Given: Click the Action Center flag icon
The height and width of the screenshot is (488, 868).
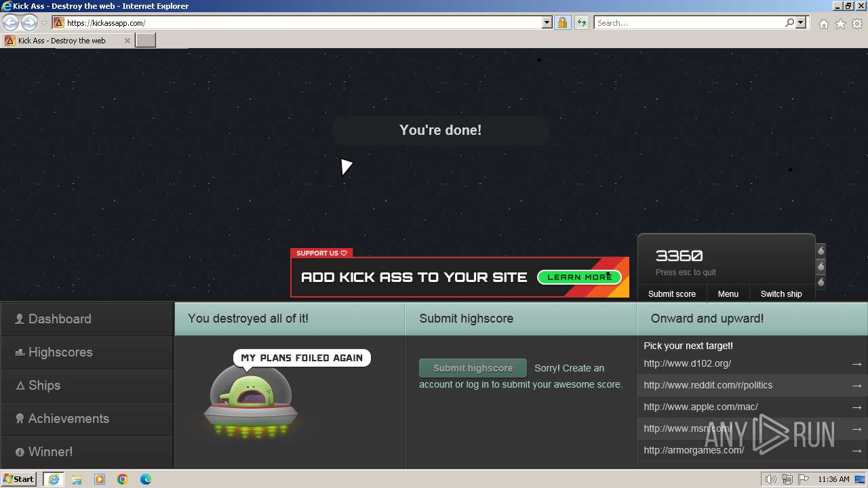Looking at the screenshot, I should [802, 479].
